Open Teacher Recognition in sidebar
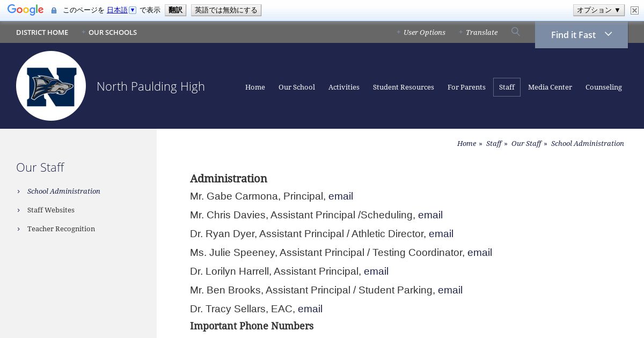Image resolution: width=644 pixels, height=338 pixels. [61, 229]
